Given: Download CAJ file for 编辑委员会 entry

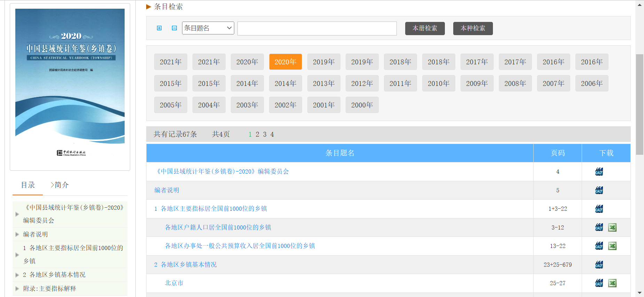Looking at the screenshot, I should (x=599, y=172).
